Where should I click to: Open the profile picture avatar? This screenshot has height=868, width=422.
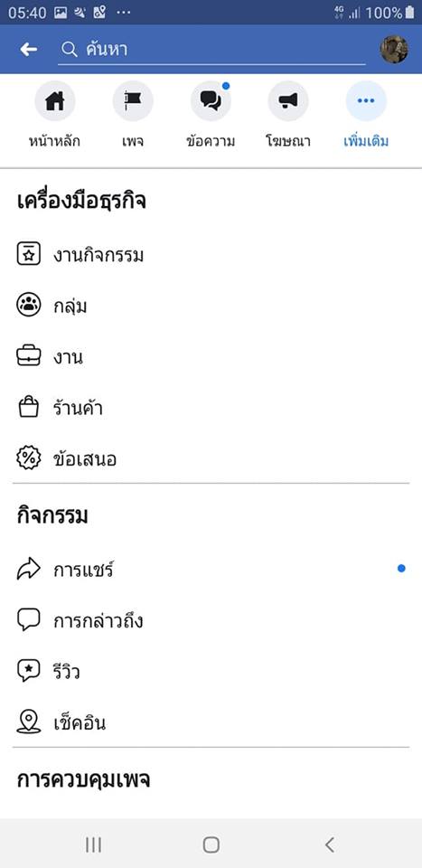(394, 49)
